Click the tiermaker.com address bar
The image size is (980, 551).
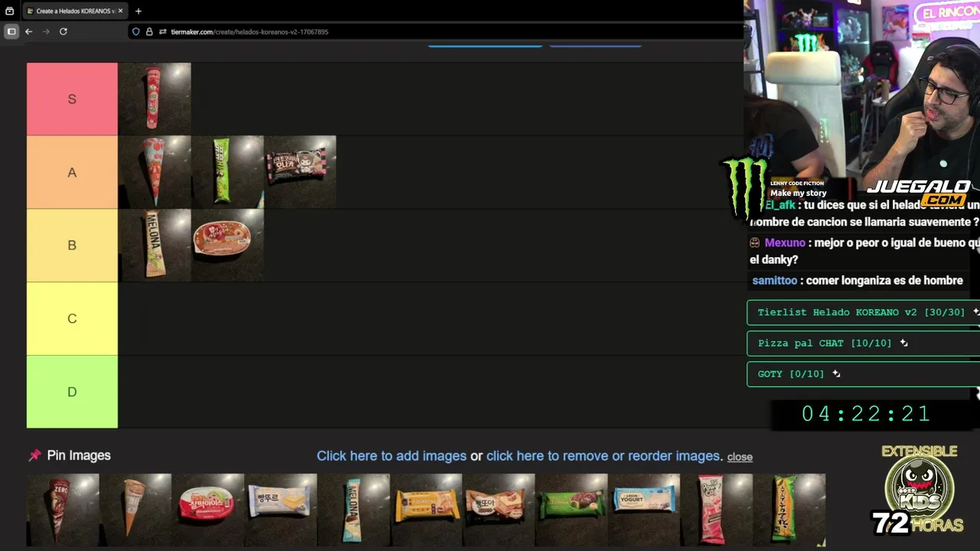tap(436, 31)
